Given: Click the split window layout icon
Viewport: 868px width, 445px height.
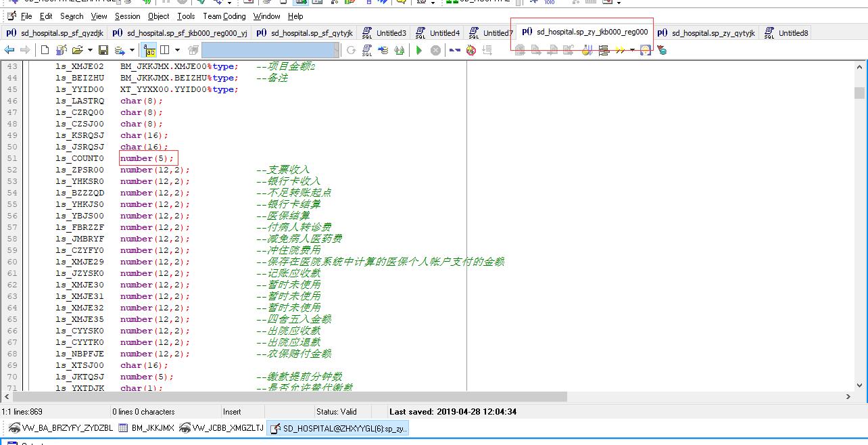Looking at the screenshot, I should [x=164, y=50].
